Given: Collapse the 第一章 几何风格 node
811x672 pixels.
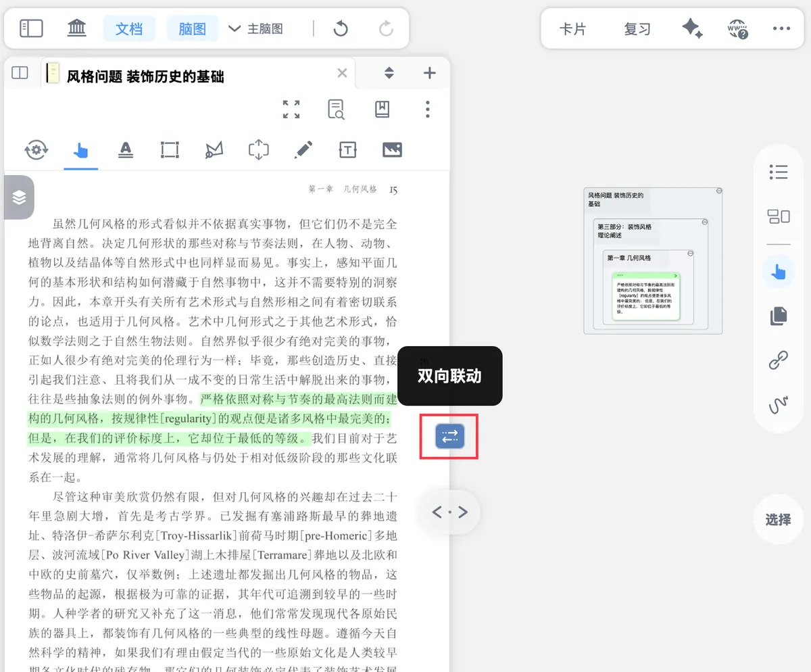Looking at the screenshot, I should pos(690,254).
